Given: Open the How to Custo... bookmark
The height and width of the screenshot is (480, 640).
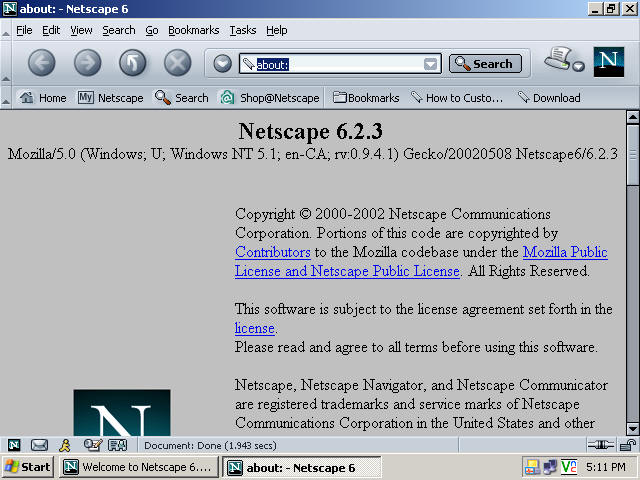Looking at the screenshot, I should point(457,98).
